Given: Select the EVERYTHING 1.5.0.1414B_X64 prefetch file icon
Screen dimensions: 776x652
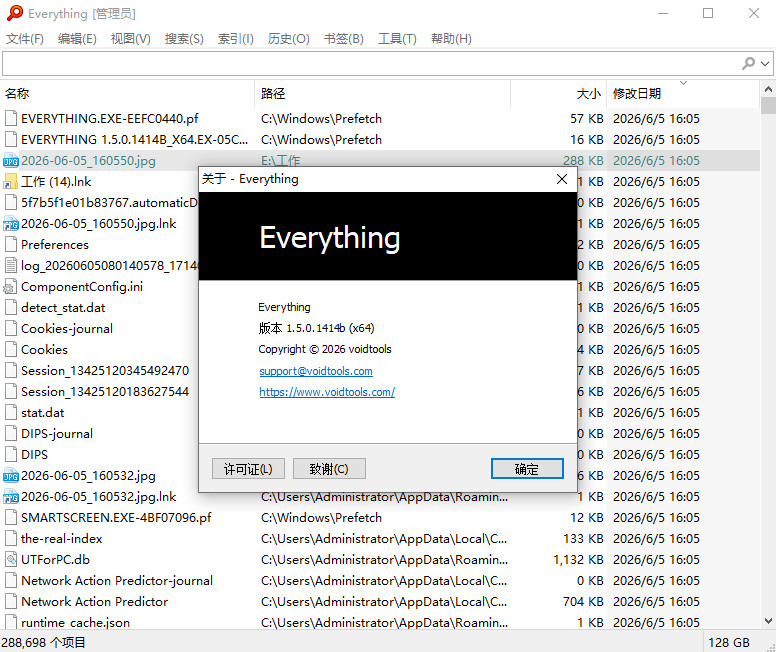Looking at the screenshot, I should [x=10, y=139].
